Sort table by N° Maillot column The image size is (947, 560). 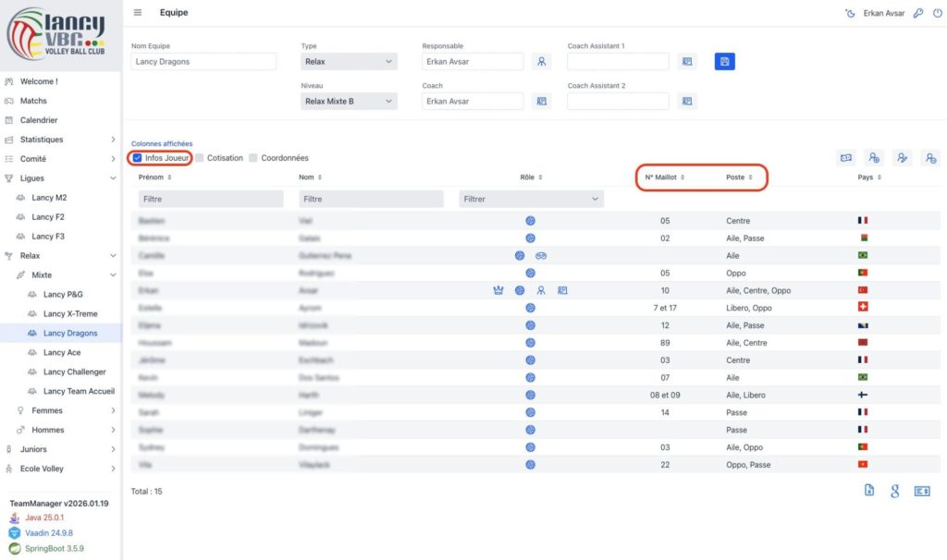pos(664,177)
